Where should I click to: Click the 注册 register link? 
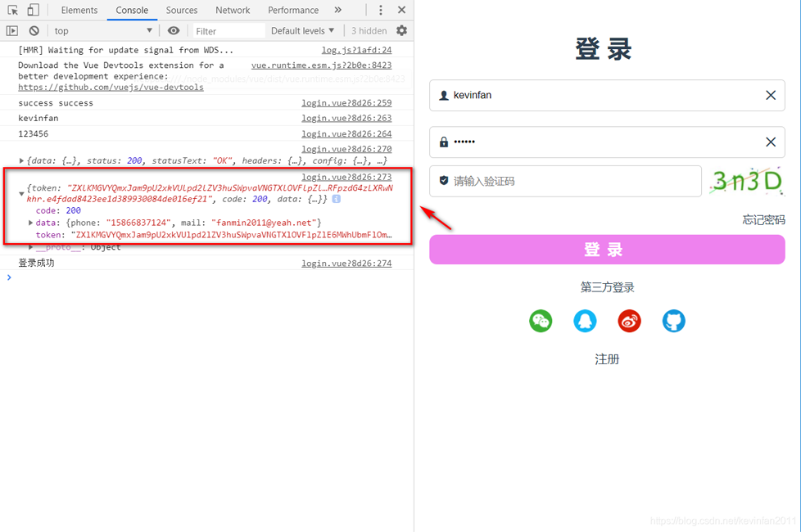(x=607, y=359)
